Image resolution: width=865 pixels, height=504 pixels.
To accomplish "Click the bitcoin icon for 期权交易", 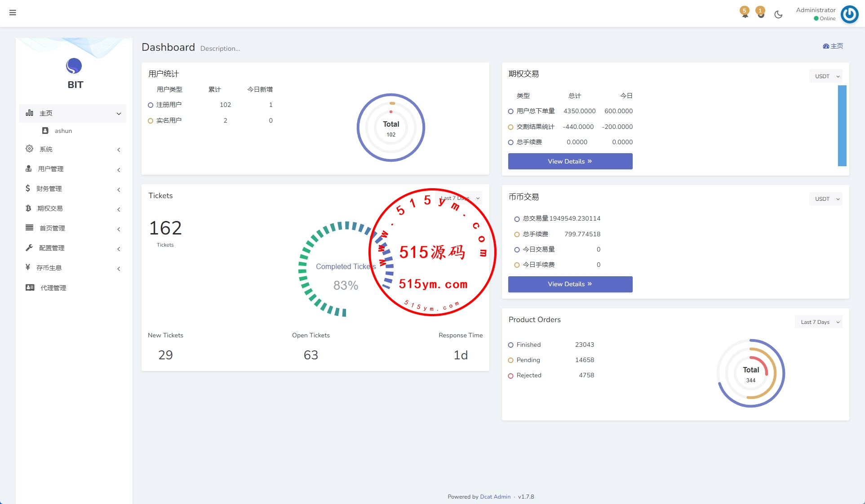I will (28, 208).
